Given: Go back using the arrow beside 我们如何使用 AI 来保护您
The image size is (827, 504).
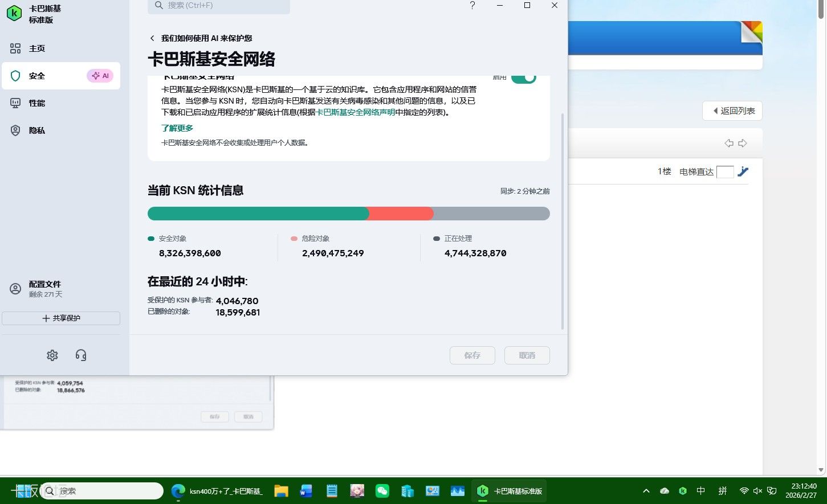Looking at the screenshot, I should click(152, 38).
